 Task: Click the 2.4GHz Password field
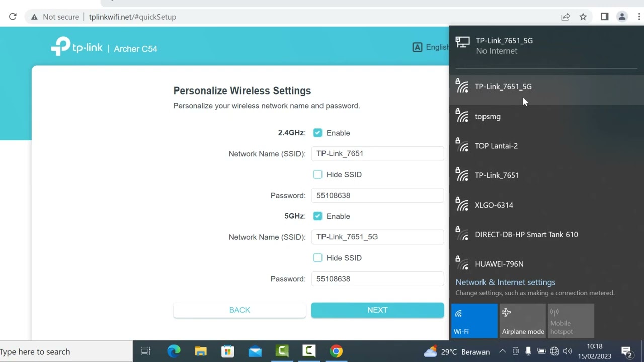click(377, 196)
